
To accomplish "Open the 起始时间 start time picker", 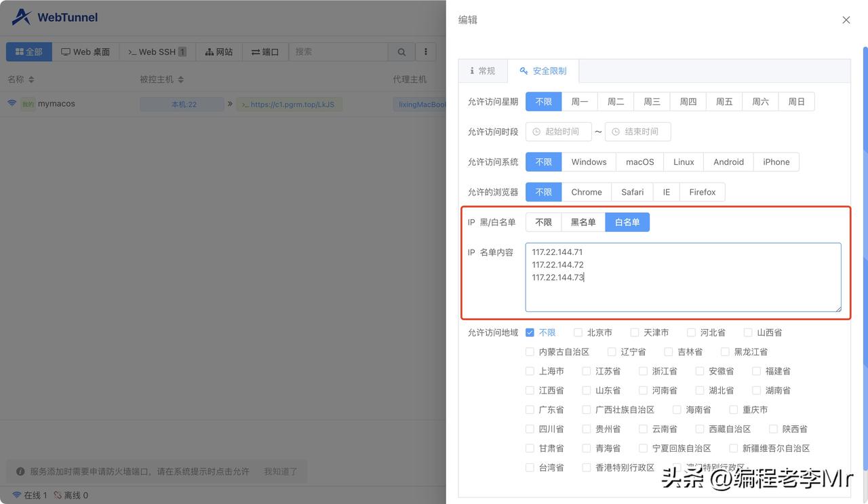I will click(x=558, y=132).
